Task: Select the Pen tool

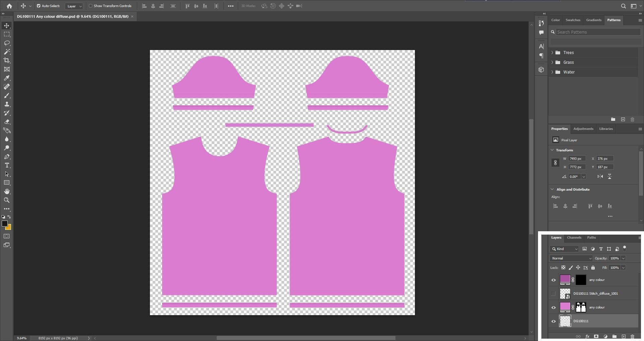Action: 7,157
